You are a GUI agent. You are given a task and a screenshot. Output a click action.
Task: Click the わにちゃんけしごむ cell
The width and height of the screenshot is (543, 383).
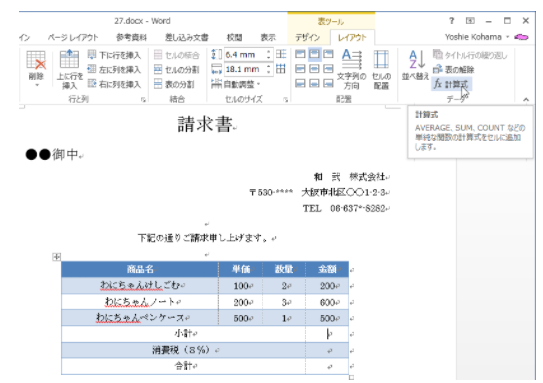click(x=140, y=285)
